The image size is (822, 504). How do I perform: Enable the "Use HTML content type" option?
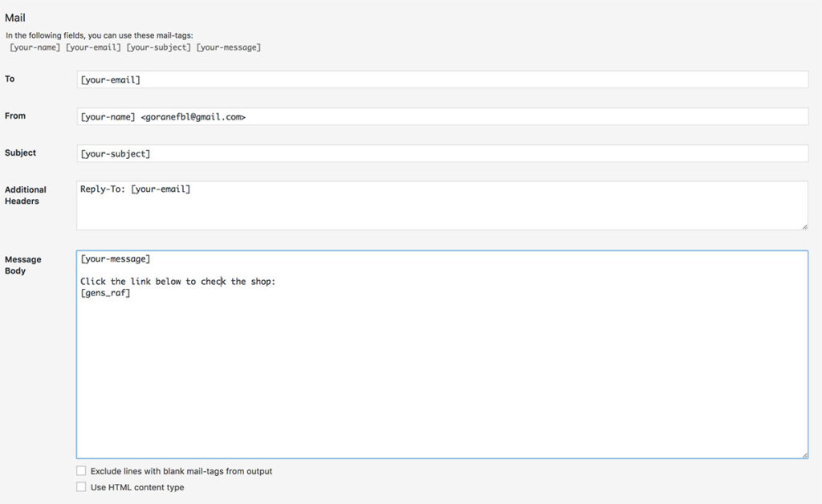pyautogui.click(x=81, y=486)
